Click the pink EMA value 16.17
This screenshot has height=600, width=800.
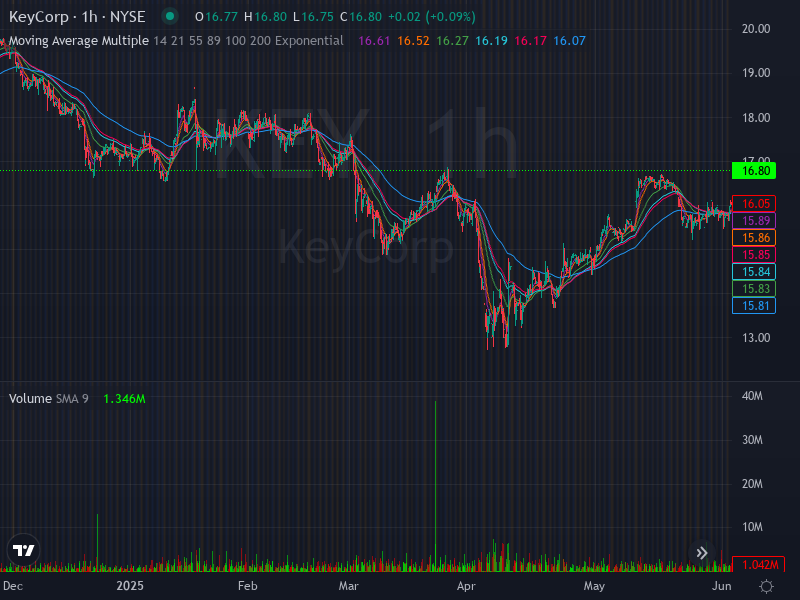tap(531, 41)
